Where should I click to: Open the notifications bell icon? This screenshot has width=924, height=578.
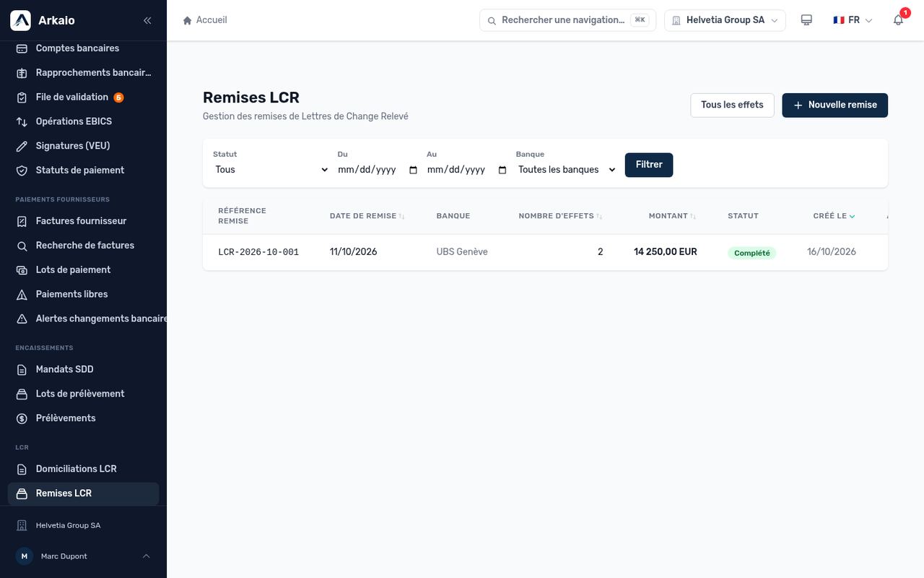tap(898, 20)
